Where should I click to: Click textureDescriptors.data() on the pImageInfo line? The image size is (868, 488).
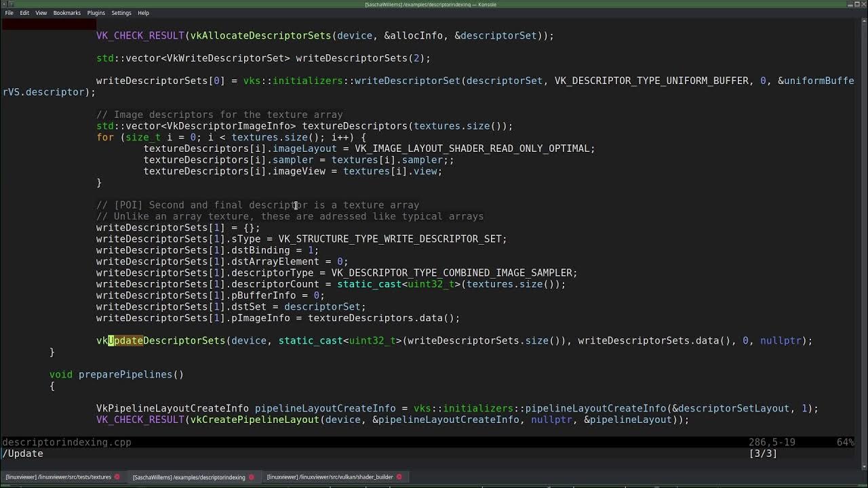[x=381, y=318]
